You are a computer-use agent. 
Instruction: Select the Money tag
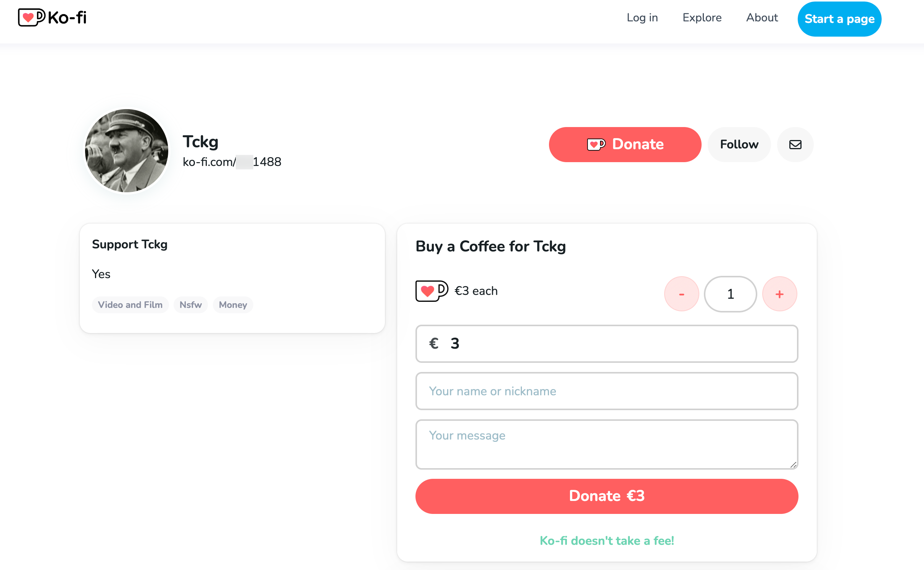[x=233, y=305]
